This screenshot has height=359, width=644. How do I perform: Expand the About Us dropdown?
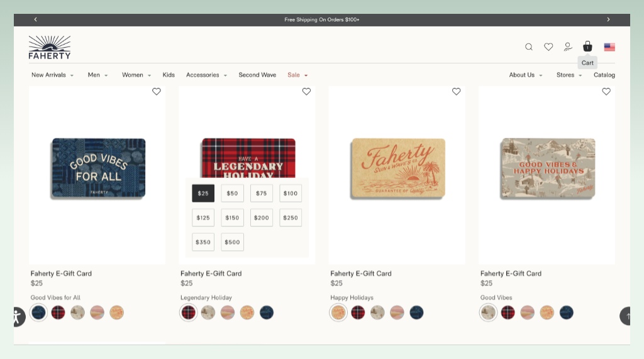[x=526, y=75]
